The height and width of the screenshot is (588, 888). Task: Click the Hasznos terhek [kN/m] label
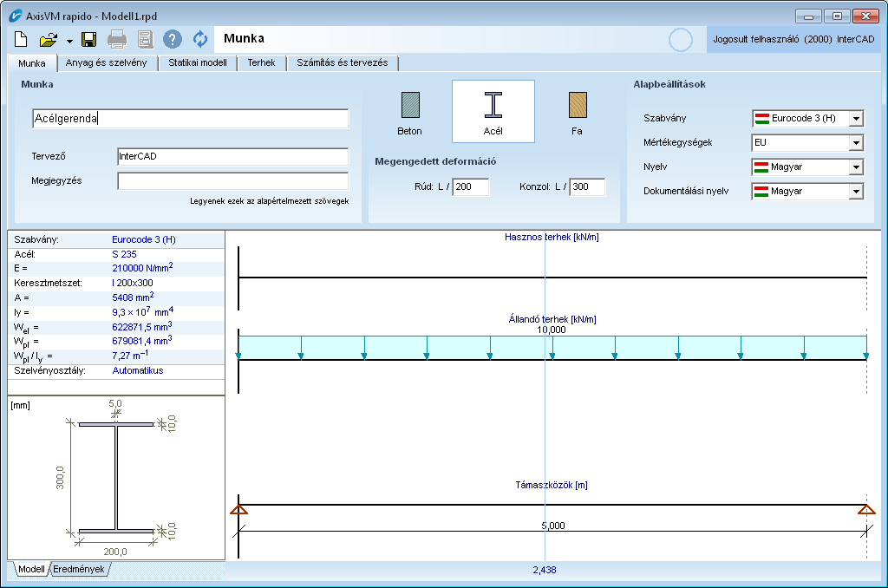552,237
